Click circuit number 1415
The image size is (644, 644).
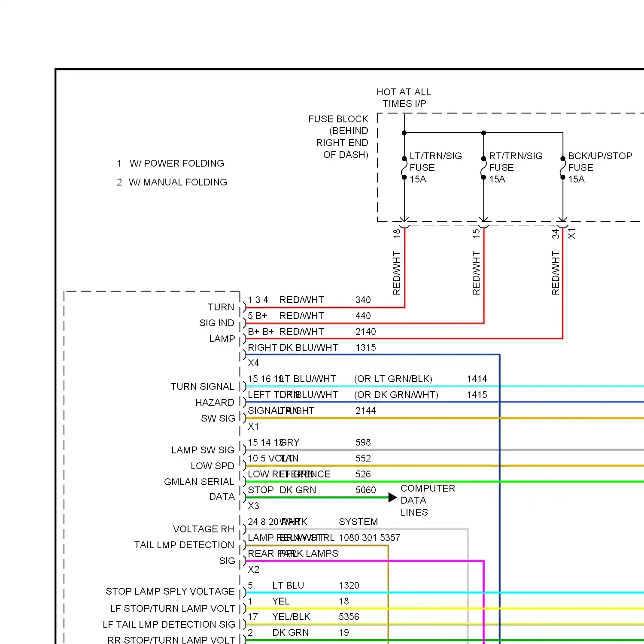[477, 395]
